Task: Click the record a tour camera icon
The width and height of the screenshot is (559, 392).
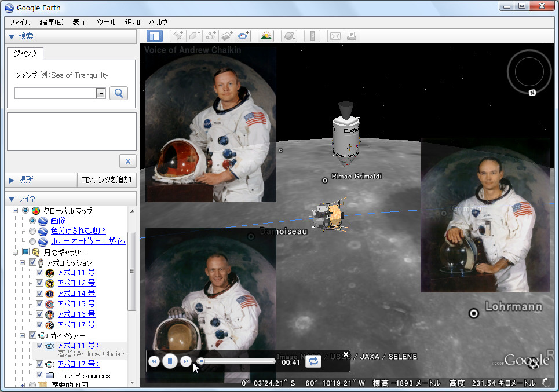Action: (x=243, y=36)
